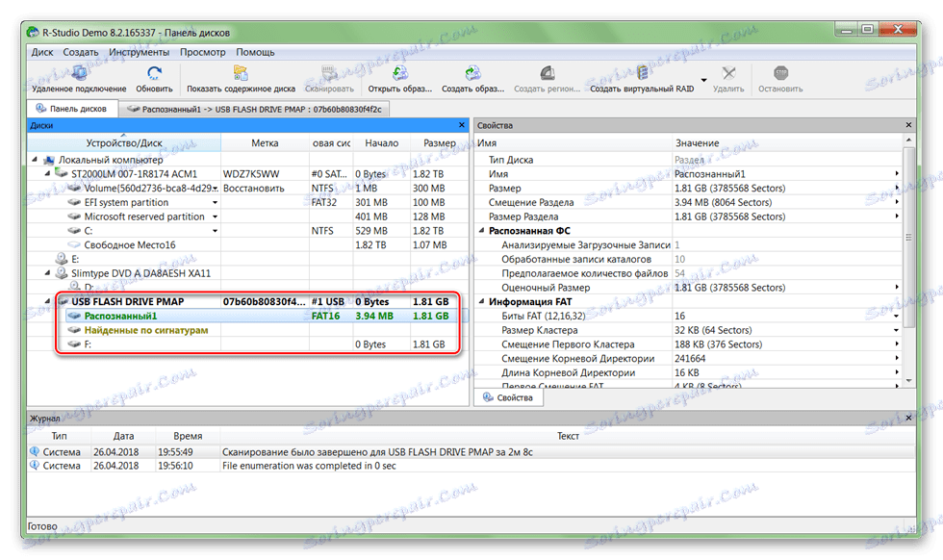Viewport: 943px width, 560px height.
Task: Click the Текст log column header
Action: (x=568, y=436)
